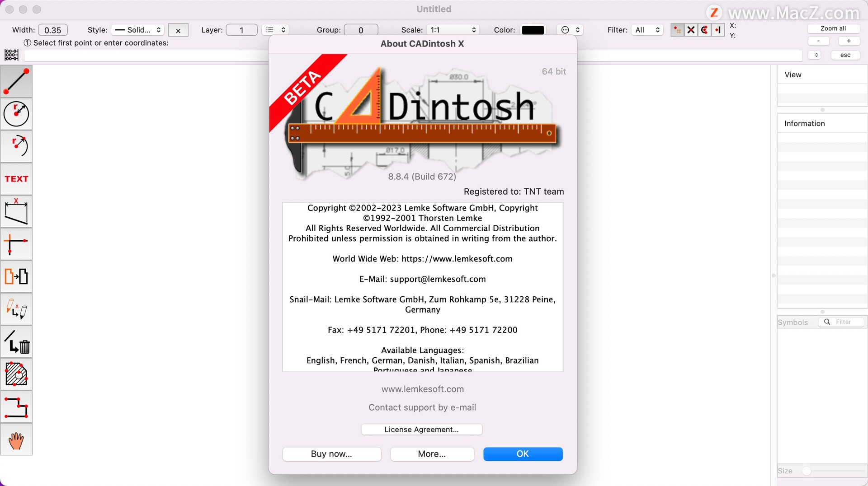The height and width of the screenshot is (486, 868).
Task: Click the Registered to: TNT team text
Action: [514, 192]
